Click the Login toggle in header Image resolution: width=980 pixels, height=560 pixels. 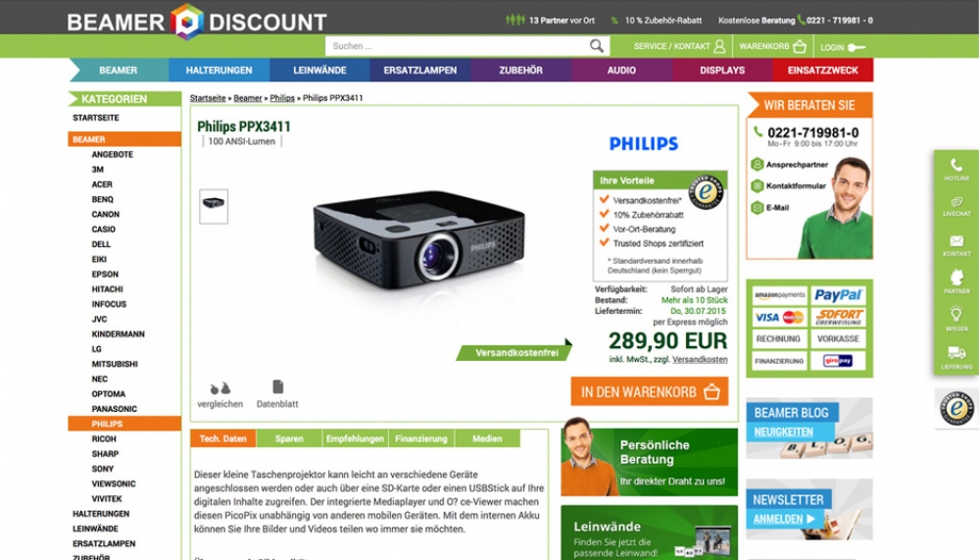point(842,47)
